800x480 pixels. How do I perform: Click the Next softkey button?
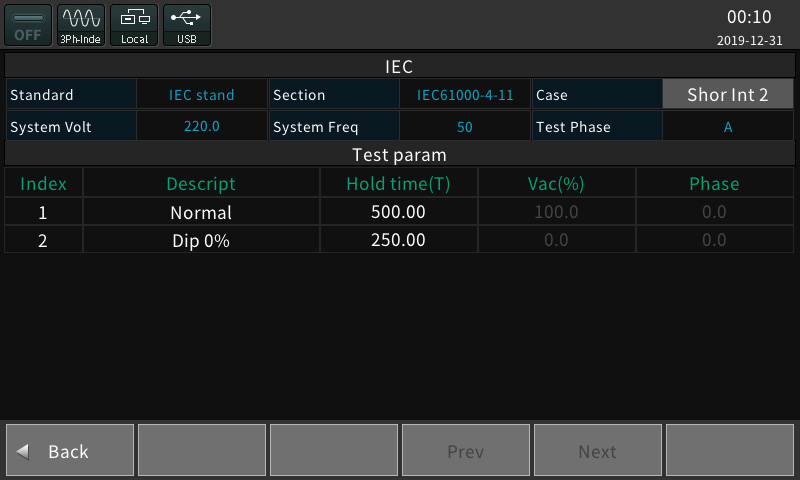coord(597,450)
